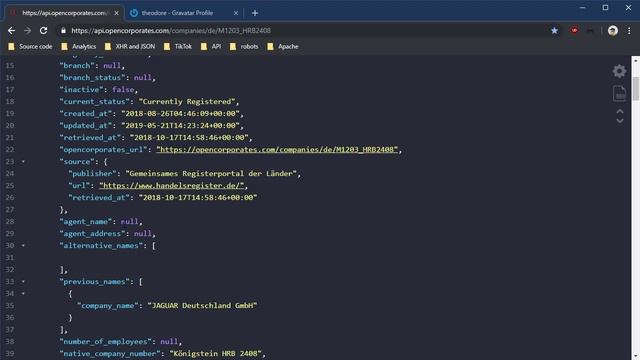The width and height of the screenshot is (640, 360).
Task: Open JSON viewer settings gear
Action: [x=619, y=71]
